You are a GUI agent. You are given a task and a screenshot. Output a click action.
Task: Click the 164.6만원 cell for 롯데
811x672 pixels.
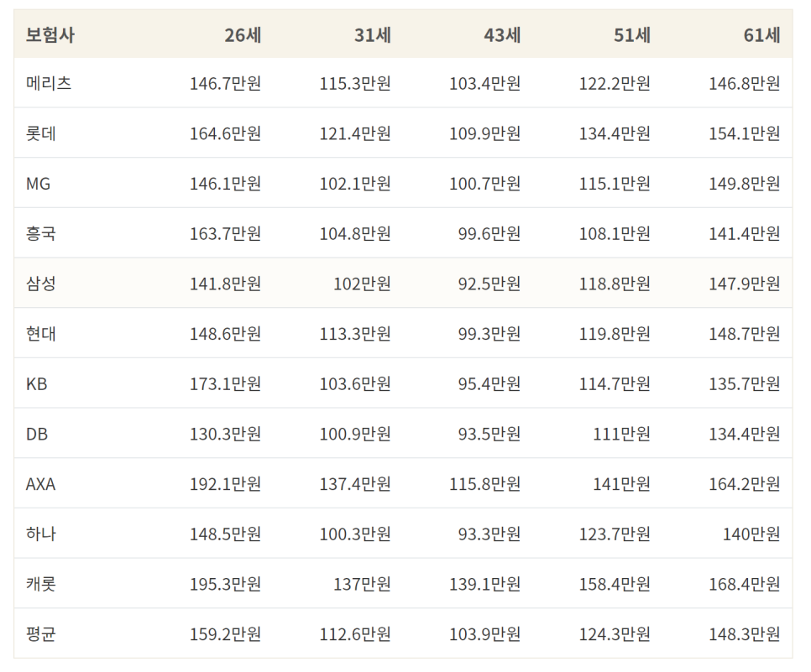click(x=225, y=133)
